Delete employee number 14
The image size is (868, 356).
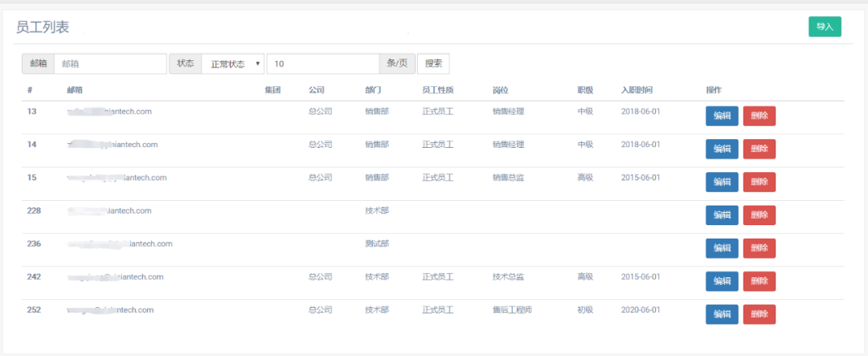(759, 149)
